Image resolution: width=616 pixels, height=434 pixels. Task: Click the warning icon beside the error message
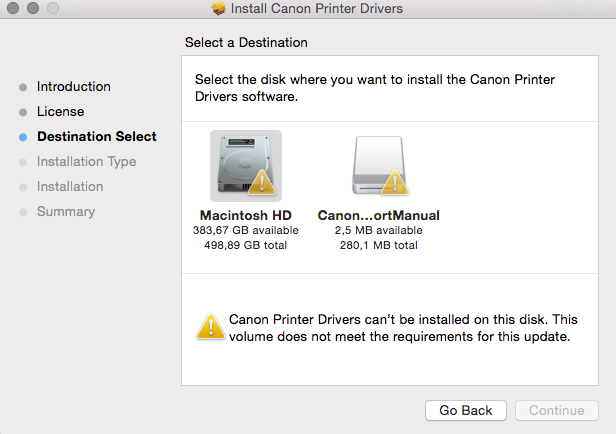211,325
